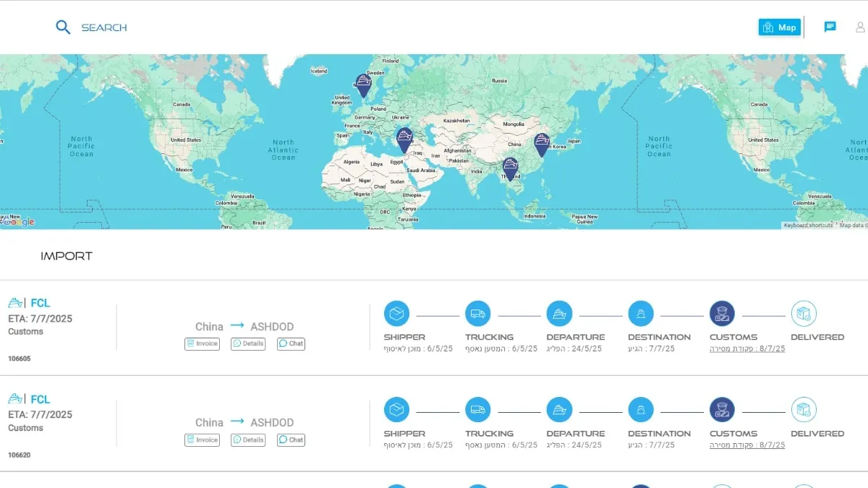Viewport: 868px width, 488px height.
Task: Click Shipper stage icon for shipment 106620
Action: [x=396, y=410]
